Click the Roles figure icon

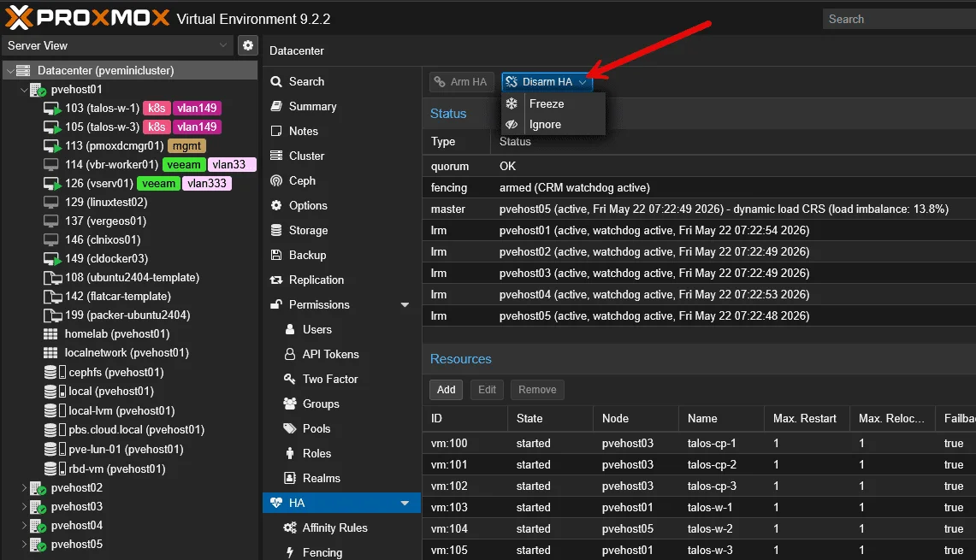[x=290, y=454]
